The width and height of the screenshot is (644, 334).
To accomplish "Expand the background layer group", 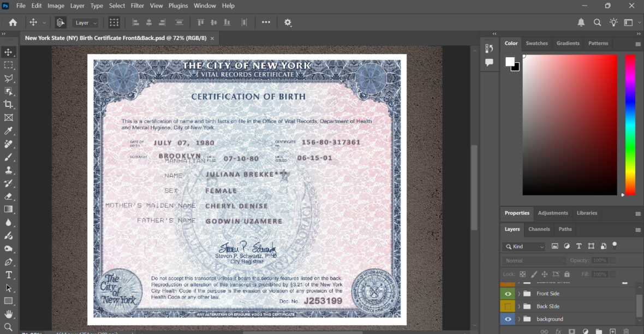I will (518, 319).
